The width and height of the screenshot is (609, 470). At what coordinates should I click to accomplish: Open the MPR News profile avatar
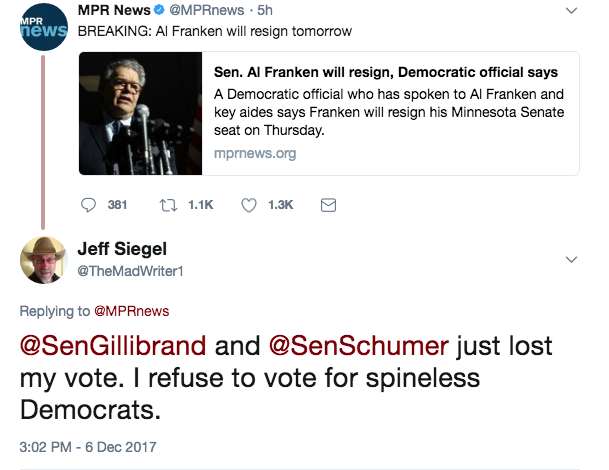pyautogui.click(x=44, y=27)
